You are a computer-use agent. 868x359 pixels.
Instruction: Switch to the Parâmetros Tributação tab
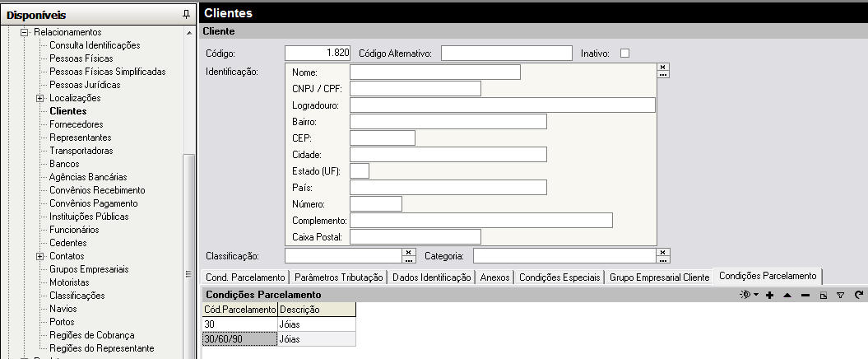[x=338, y=277]
